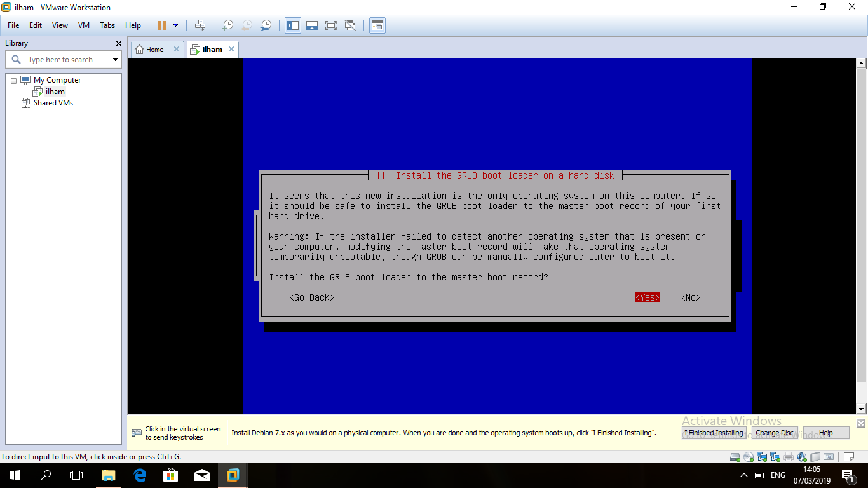Select Shared VMs in the library

[x=53, y=103]
